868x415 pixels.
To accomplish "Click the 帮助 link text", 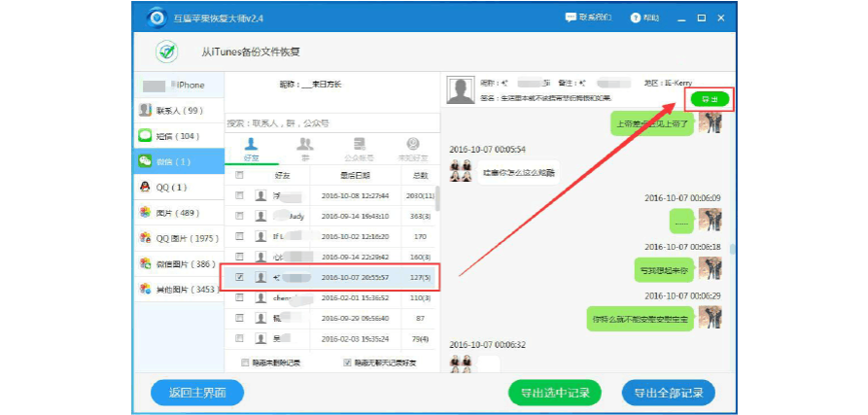I will [651, 17].
